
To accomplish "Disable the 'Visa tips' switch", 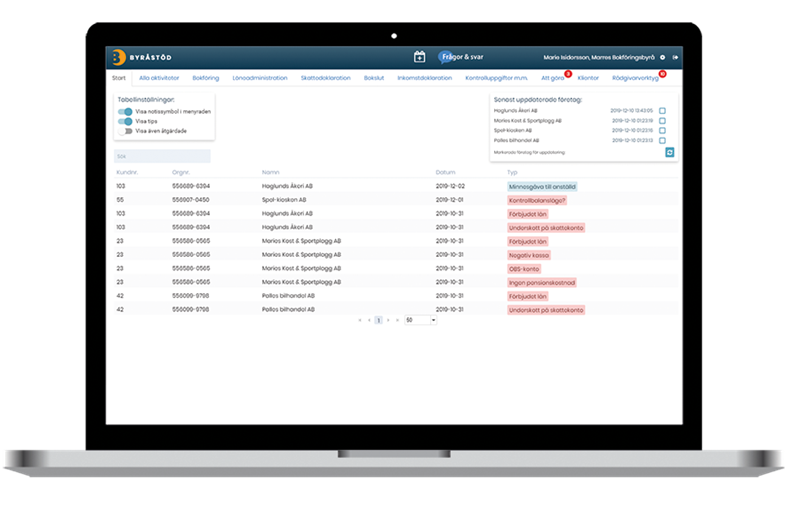I will tap(125, 121).
